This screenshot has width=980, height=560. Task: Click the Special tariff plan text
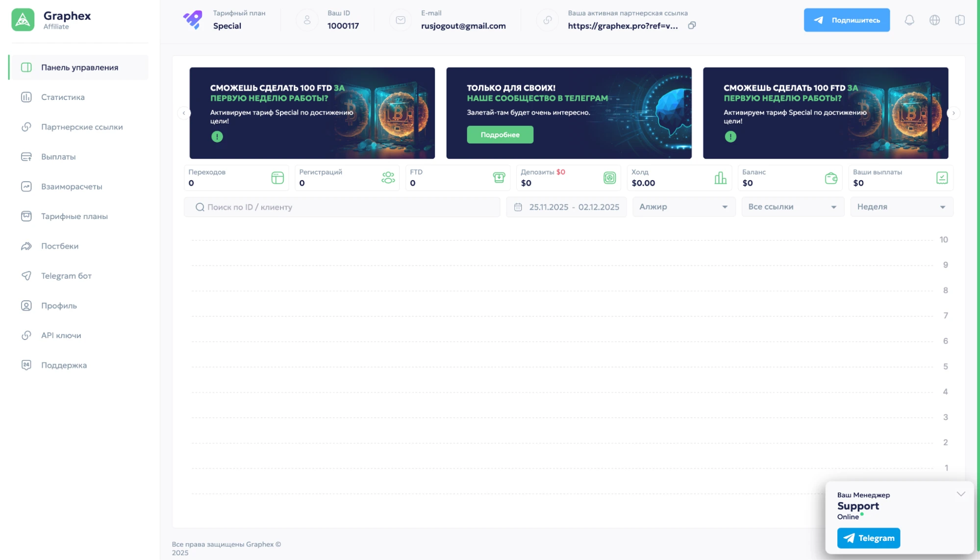(x=227, y=26)
